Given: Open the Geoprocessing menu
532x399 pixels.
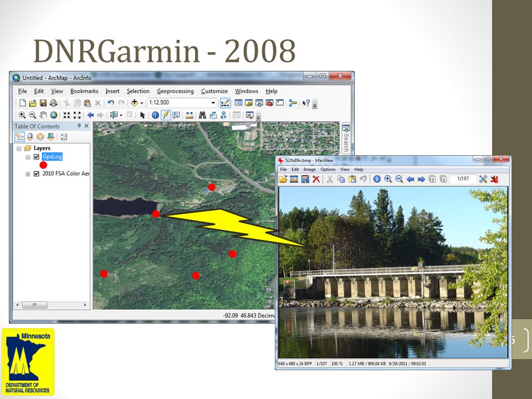Looking at the screenshot, I should point(175,91).
